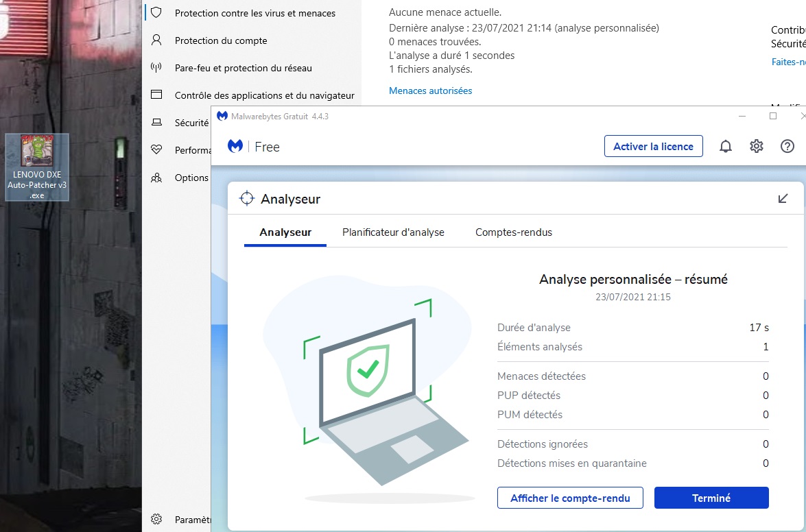Open the Comptes-rendus tab
This screenshot has width=806, height=532.
514,232
